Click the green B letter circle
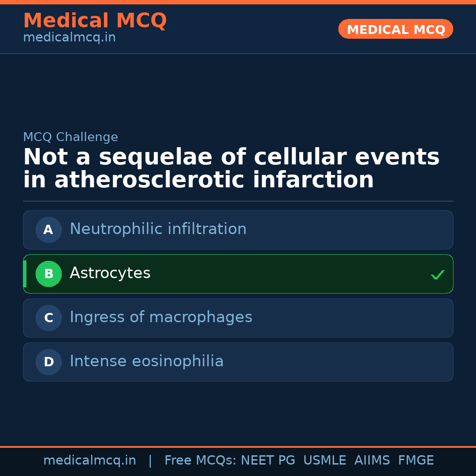Viewport: 476px width, 476px height. point(48,274)
